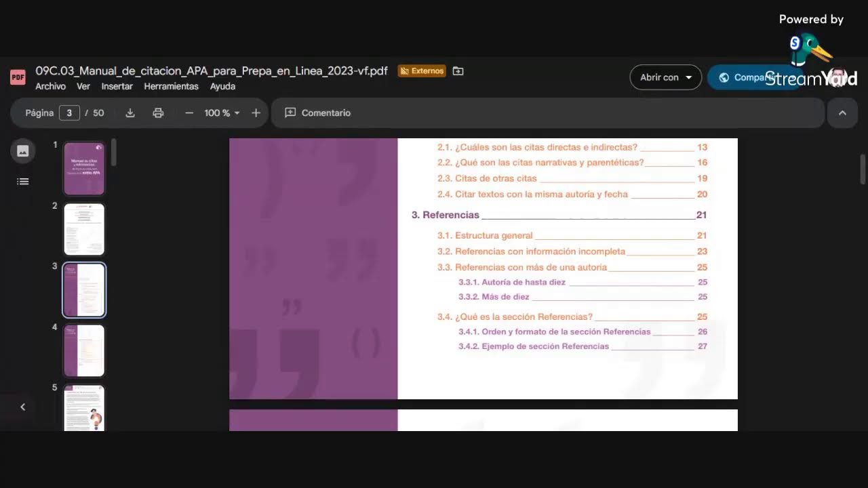Click 3.4.2. Ejemplo de sección Referencias entry
Image resolution: width=868 pixels, height=488 pixels.
[583, 346]
